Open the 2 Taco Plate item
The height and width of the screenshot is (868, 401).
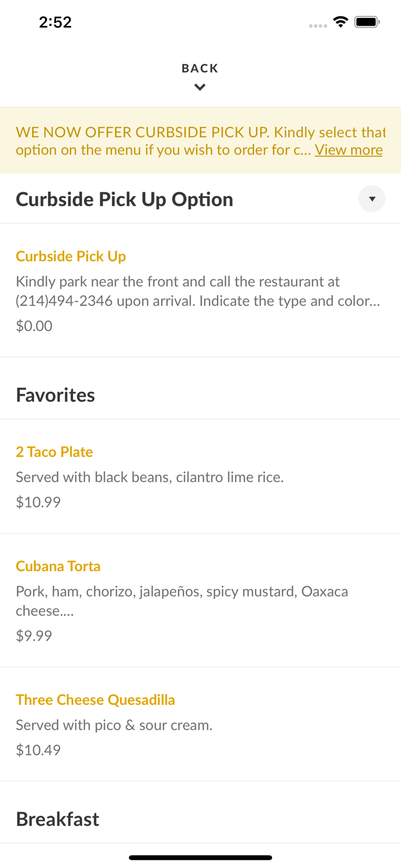tap(54, 452)
